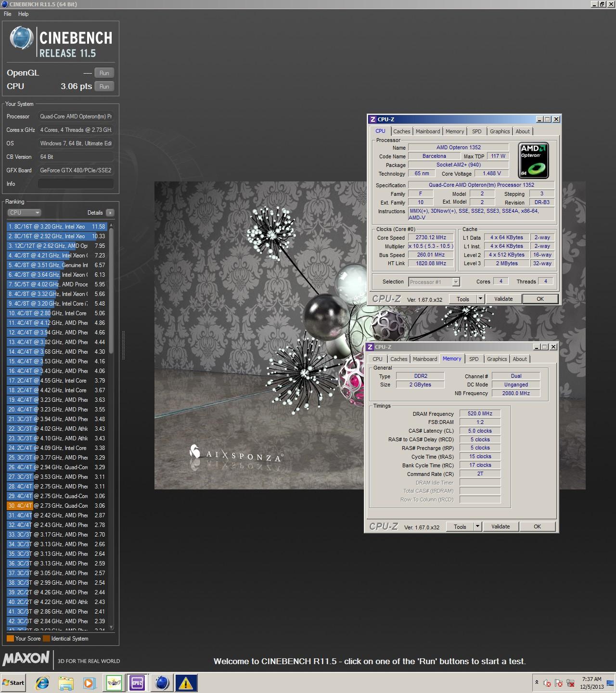Open the File menu in Cinebench
The height and width of the screenshot is (693, 616).
pos(8,14)
